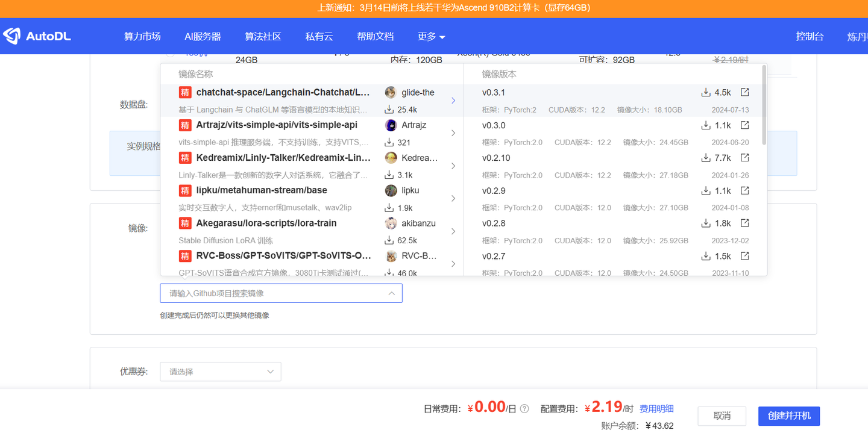Click the lipku avatar icon

coord(392,190)
